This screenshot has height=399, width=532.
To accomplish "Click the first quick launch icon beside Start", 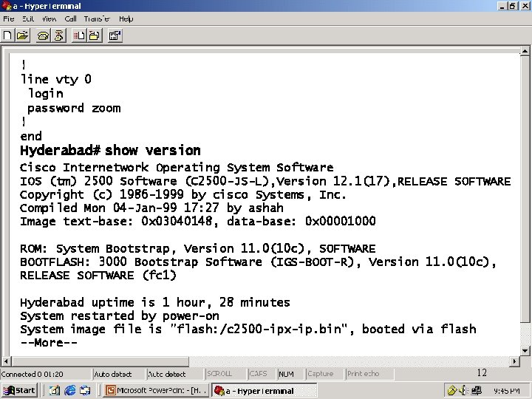I will coord(55,391).
